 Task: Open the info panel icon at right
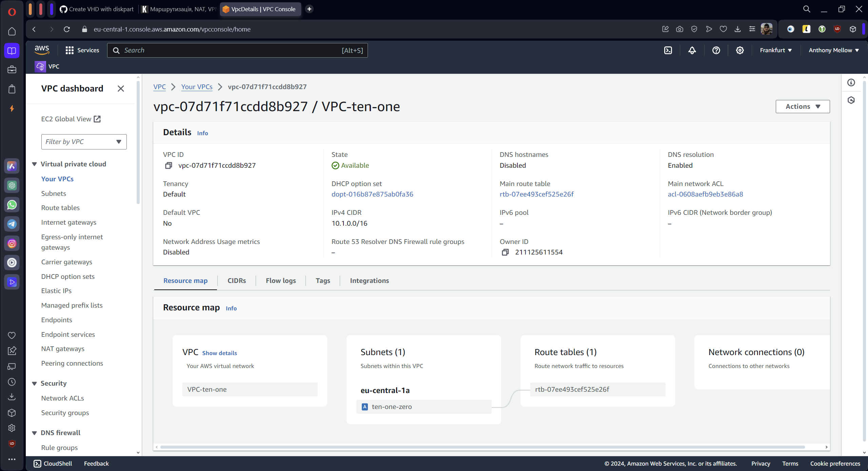[x=851, y=82]
